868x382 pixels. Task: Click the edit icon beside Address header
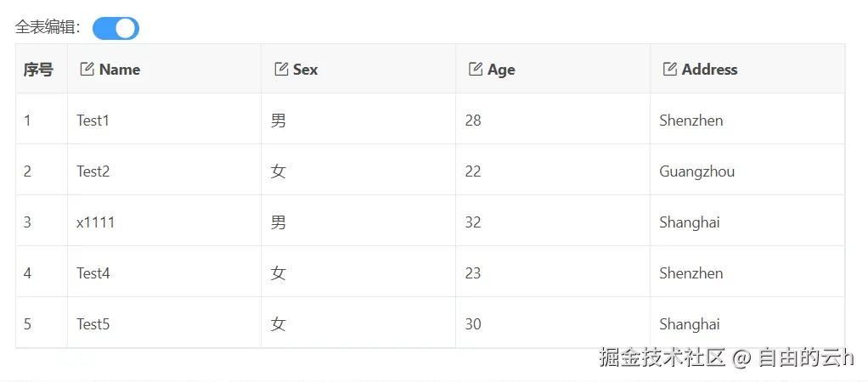tap(670, 70)
